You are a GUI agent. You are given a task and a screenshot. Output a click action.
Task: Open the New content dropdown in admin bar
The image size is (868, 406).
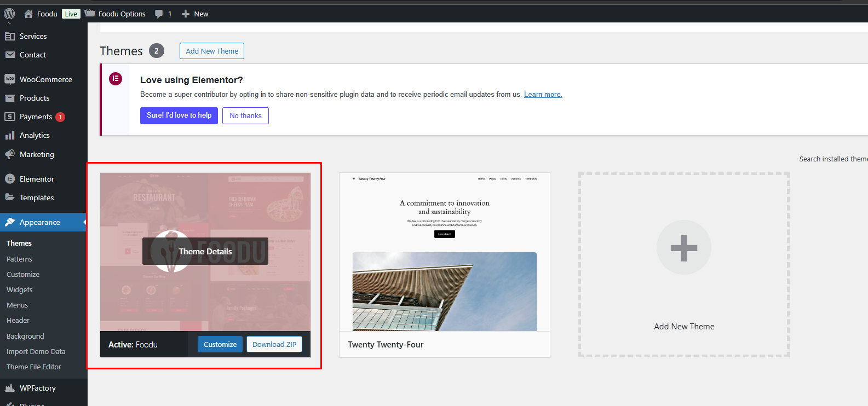coord(195,14)
